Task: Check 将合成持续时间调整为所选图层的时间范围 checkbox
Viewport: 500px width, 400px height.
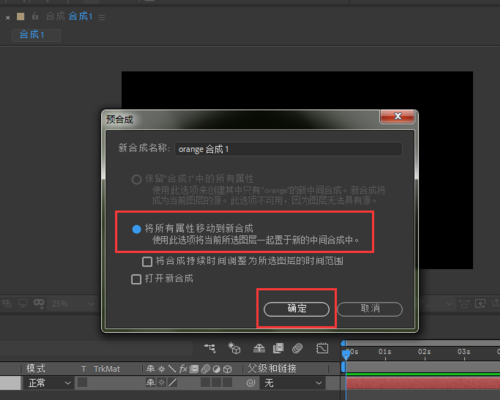Action: pyautogui.click(x=147, y=261)
